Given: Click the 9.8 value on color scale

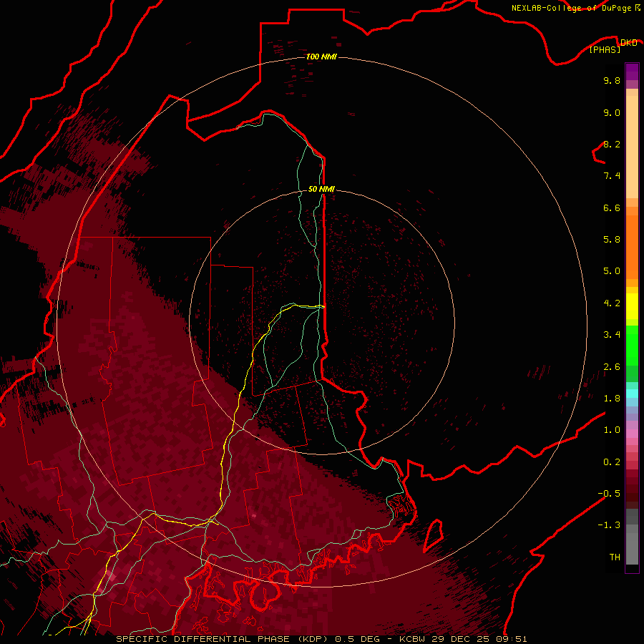Looking at the screenshot, I should click(612, 80).
